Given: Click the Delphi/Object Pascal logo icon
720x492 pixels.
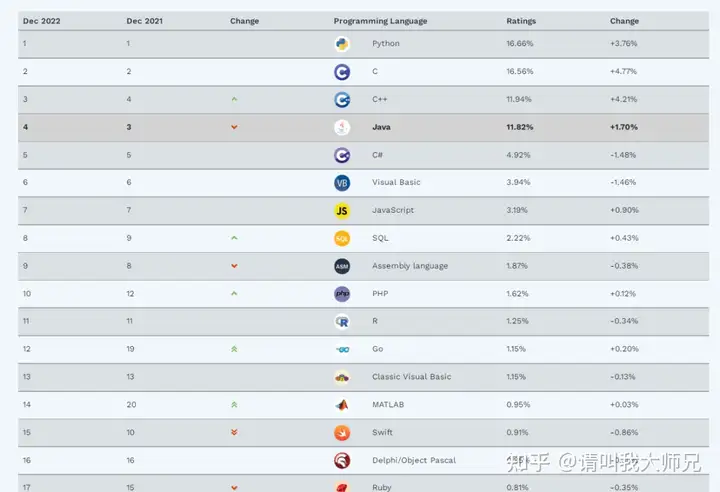Looking at the screenshot, I should point(342,460).
